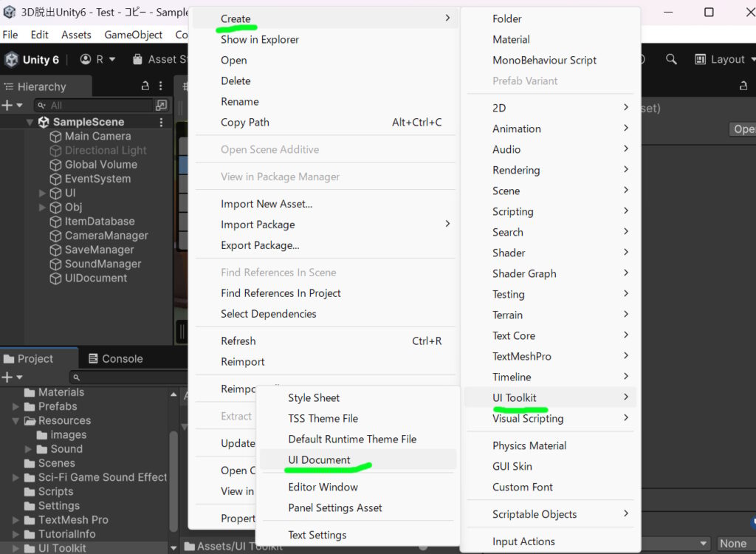
Task: Click the toolbar search magnifier icon
Action: pyautogui.click(x=671, y=59)
